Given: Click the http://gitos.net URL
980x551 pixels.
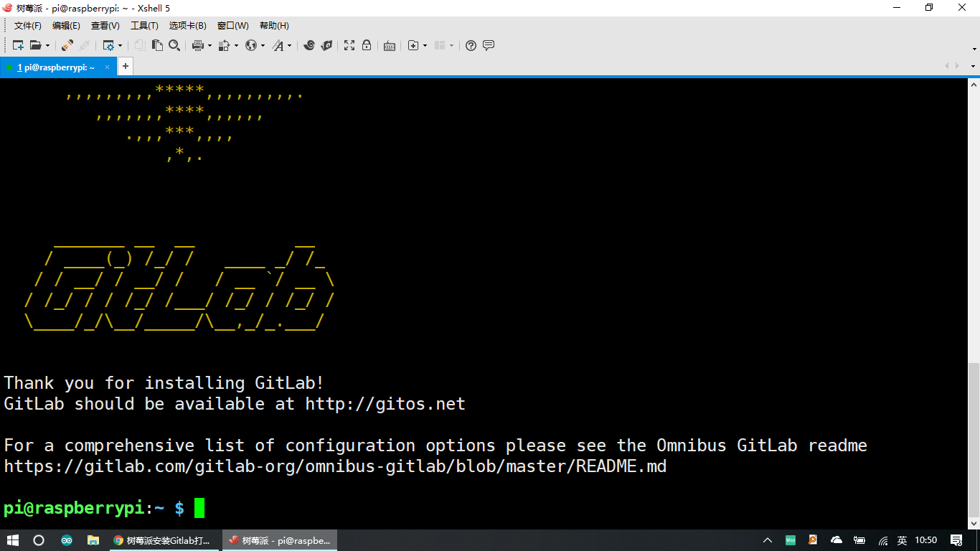Looking at the screenshot, I should [x=385, y=404].
